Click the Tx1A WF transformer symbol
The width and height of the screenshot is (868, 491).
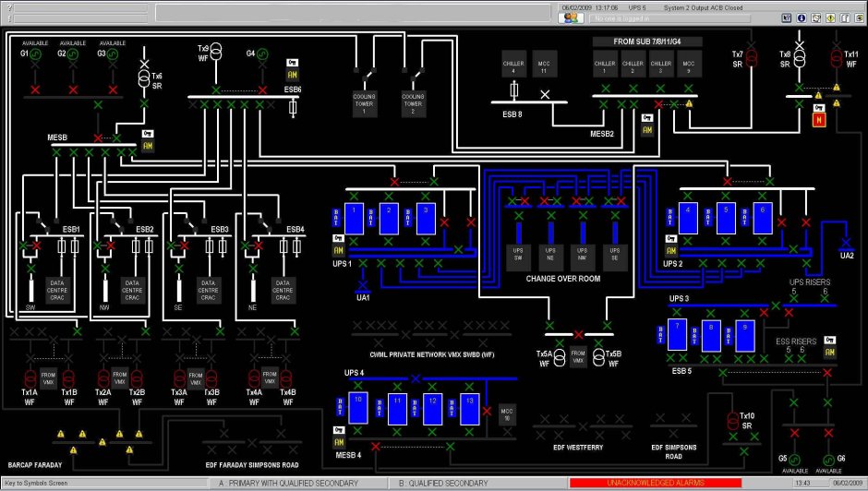coord(30,379)
